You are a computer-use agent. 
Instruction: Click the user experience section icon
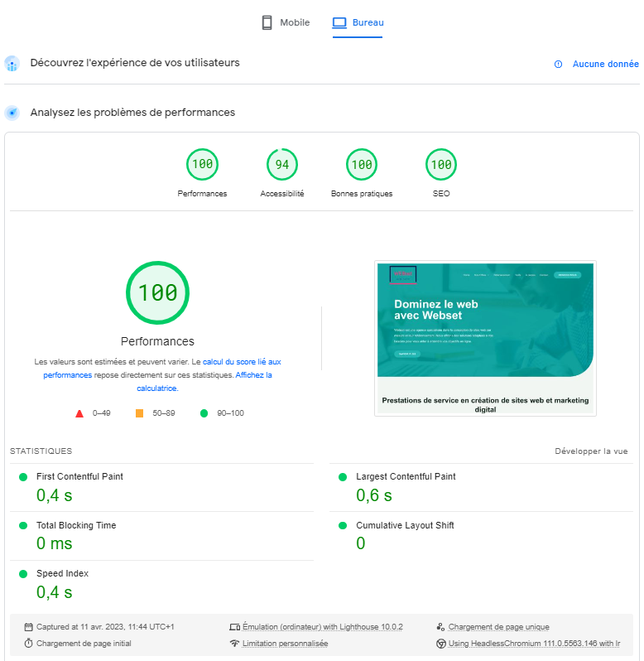click(x=12, y=64)
